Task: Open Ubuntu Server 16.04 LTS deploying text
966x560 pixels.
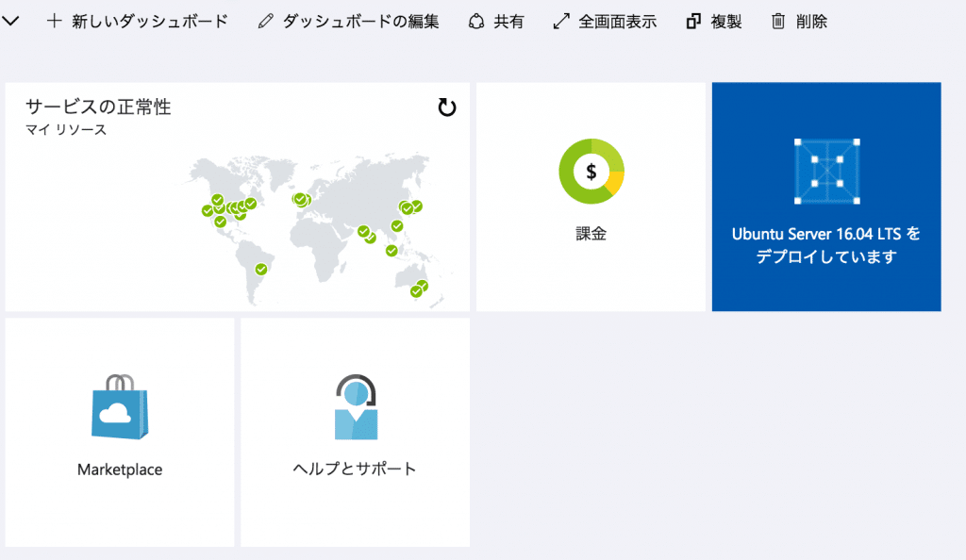Action: tap(826, 245)
